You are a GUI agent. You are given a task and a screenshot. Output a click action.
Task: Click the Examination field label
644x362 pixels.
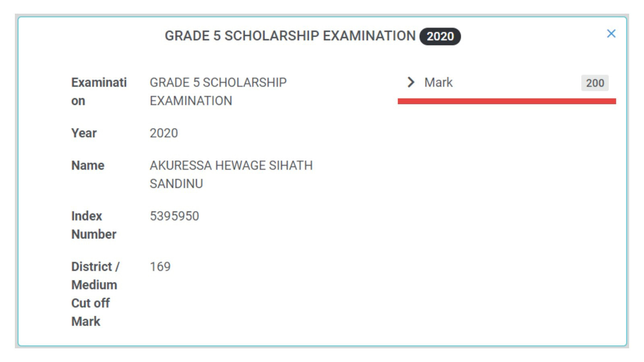click(x=99, y=92)
